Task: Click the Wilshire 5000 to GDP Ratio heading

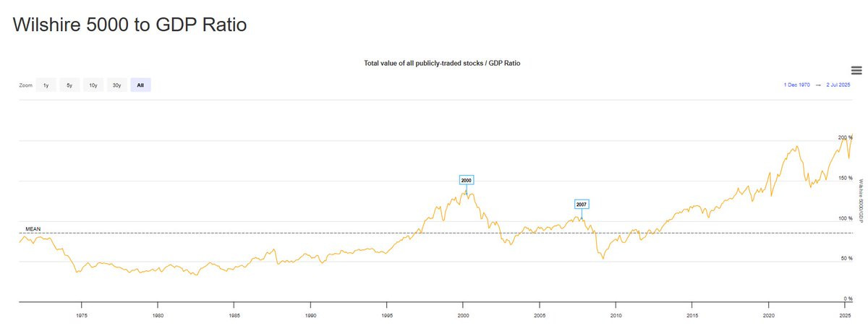Action: point(130,25)
